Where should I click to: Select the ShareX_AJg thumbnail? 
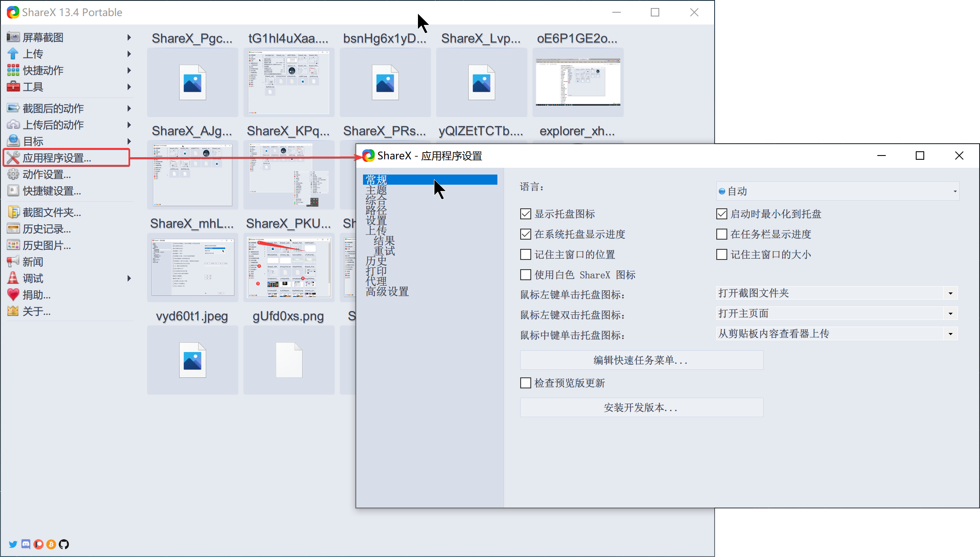(x=192, y=175)
